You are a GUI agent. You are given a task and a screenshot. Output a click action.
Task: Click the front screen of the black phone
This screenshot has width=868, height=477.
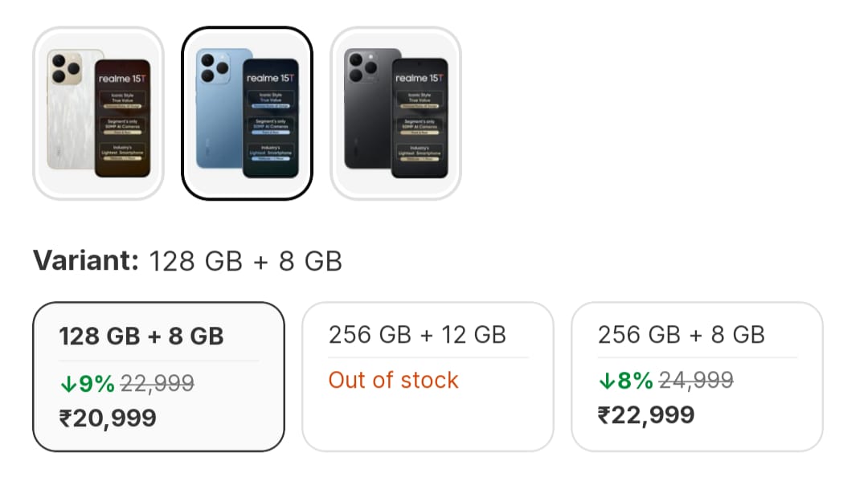[419, 117]
